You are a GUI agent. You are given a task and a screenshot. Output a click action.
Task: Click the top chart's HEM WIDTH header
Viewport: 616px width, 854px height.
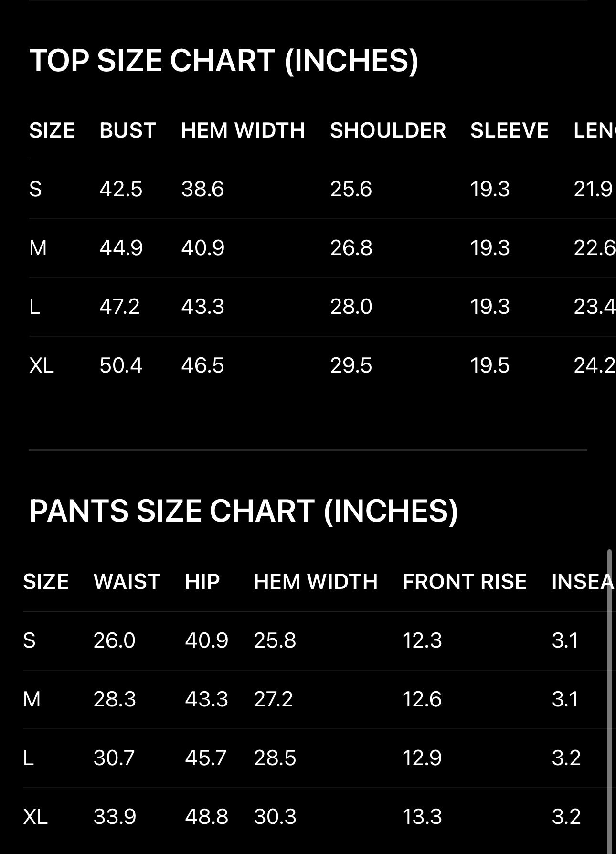[x=243, y=130]
